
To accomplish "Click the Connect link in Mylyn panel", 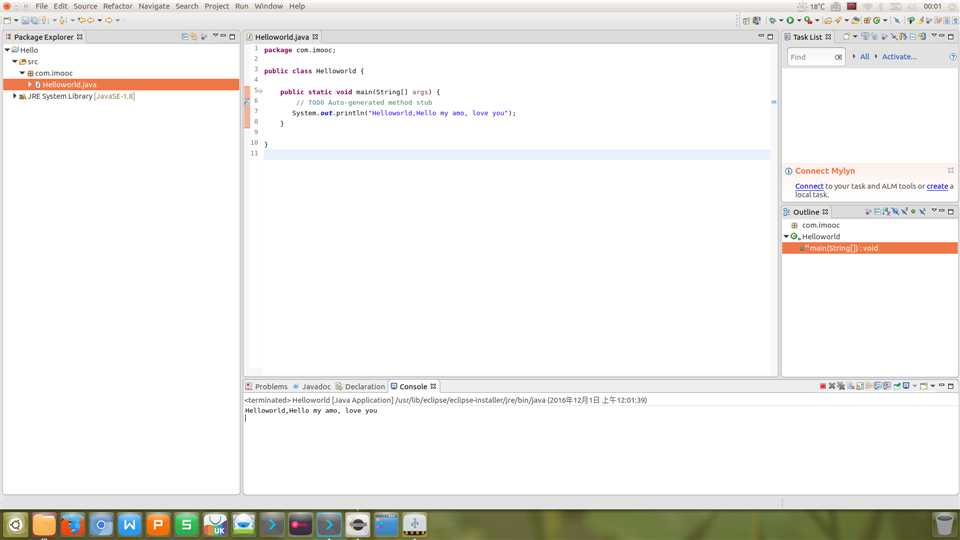I will (809, 186).
